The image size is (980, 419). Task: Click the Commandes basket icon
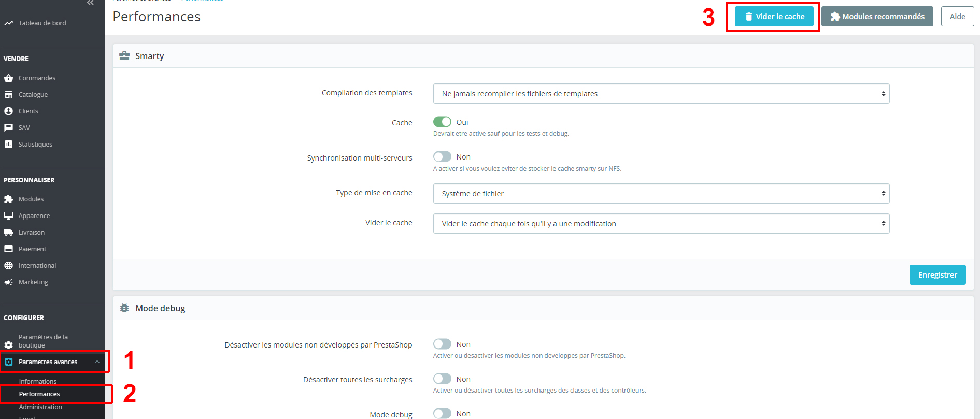(x=8, y=78)
